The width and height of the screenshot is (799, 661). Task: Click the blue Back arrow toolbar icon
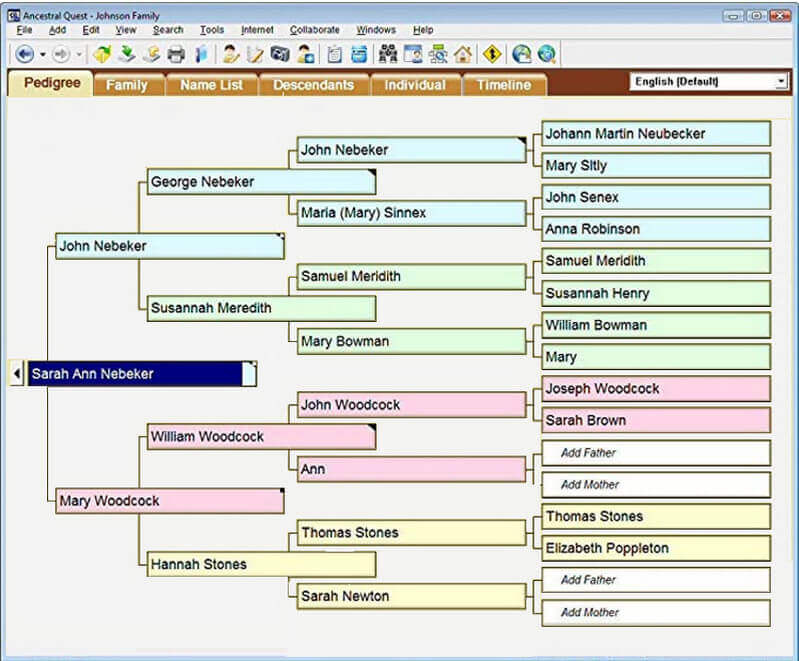pyautogui.click(x=24, y=54)
